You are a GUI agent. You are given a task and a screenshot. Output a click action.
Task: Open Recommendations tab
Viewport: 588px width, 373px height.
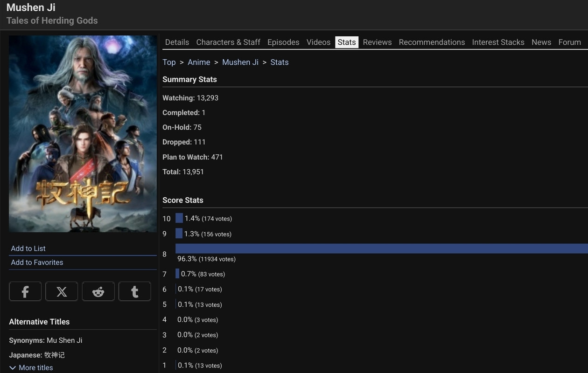pos(432,42)
